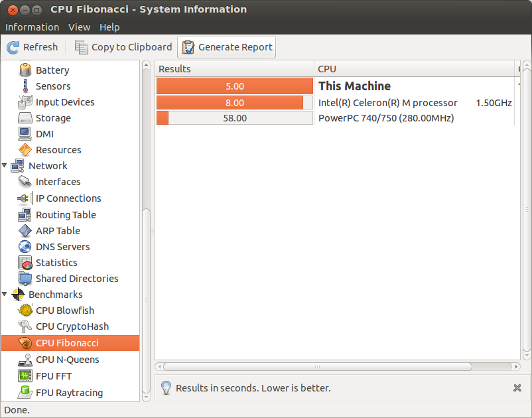Click the Benchmarks category icon
This screenshot has height=418, width=532.
pyautogui.click(x=18, y=295)
